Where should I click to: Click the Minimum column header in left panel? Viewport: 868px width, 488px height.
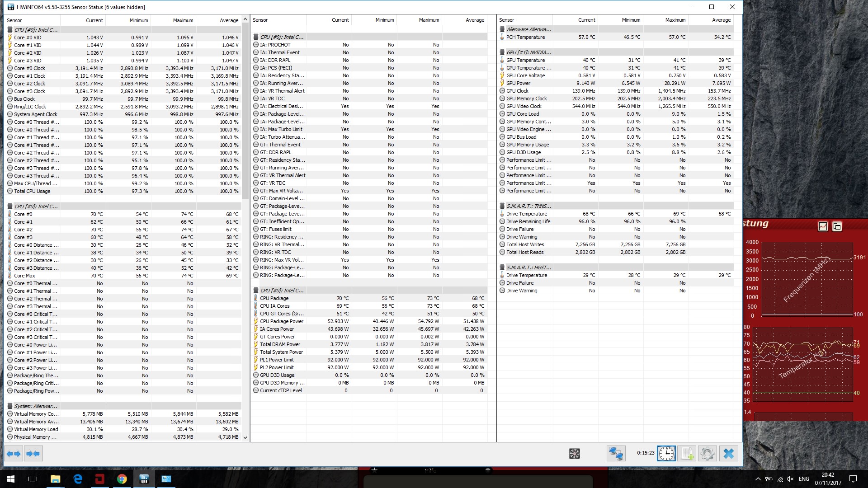tap(128, 20)
